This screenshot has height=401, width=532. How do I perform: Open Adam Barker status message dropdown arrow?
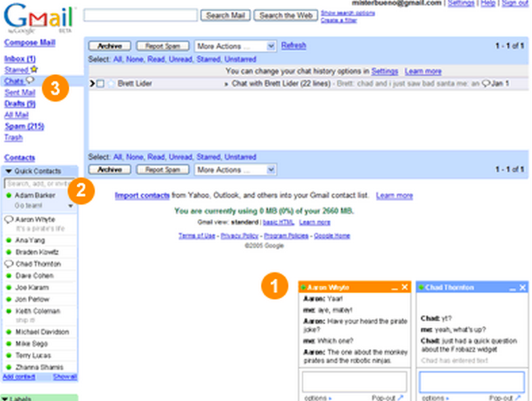(70, 206)
